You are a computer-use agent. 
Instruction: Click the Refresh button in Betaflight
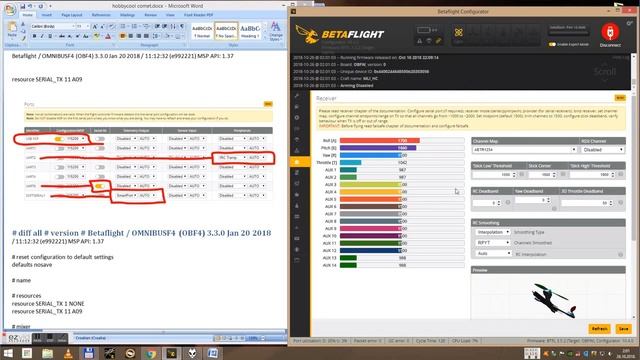pos(599,329)
